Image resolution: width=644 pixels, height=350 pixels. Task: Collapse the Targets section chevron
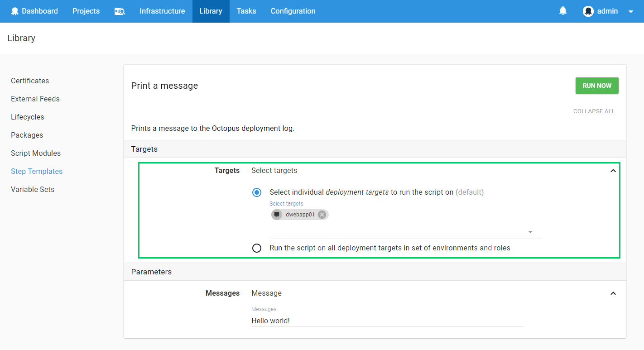click(x=613, y=171)
